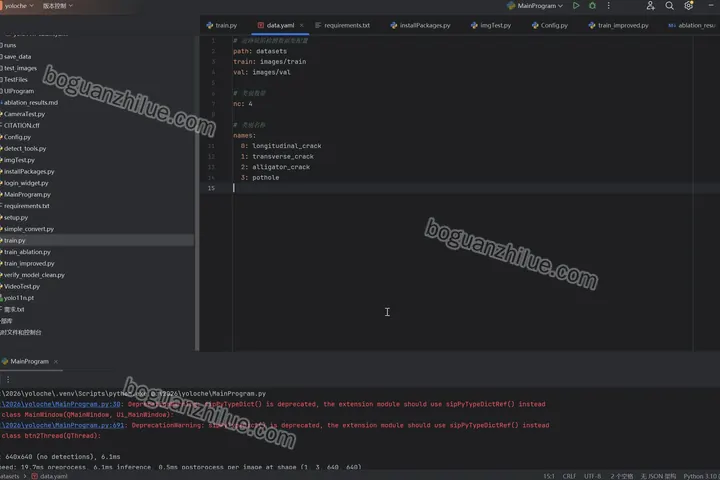Open run panel more options icon
Viewport: 720px width, 480px height.
point(8,379)
